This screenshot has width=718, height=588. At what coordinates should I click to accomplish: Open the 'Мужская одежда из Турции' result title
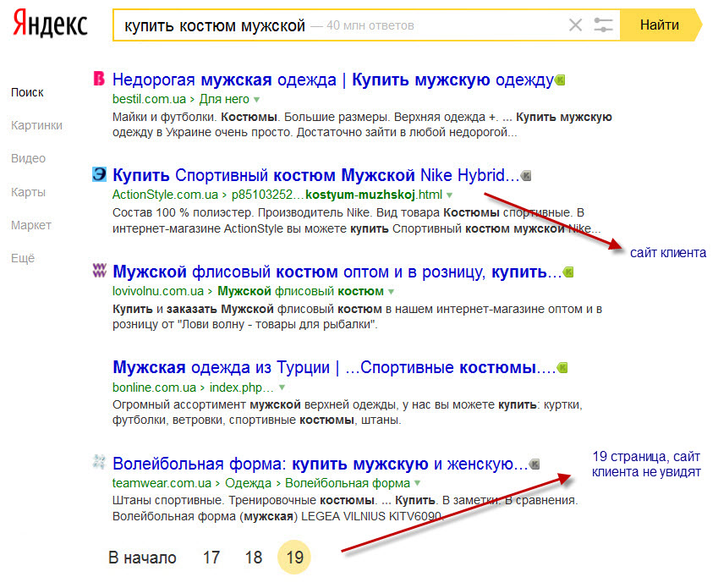pyautogui.click(x=334, y=367)
